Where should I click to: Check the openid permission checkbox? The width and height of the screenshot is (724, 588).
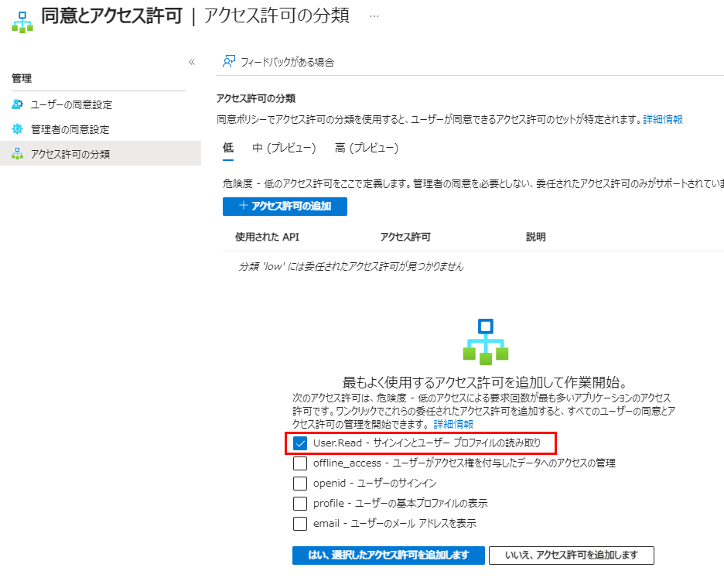tap(300, 483)
